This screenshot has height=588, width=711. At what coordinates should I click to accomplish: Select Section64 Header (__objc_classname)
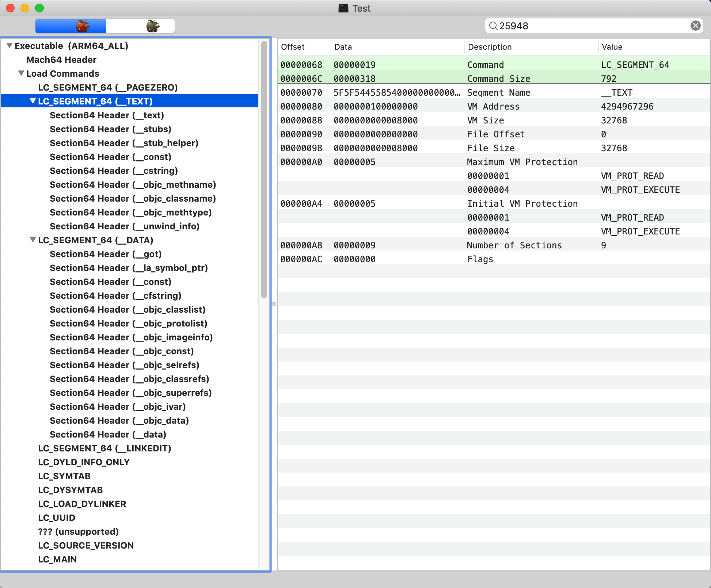[x=133, y=198]
